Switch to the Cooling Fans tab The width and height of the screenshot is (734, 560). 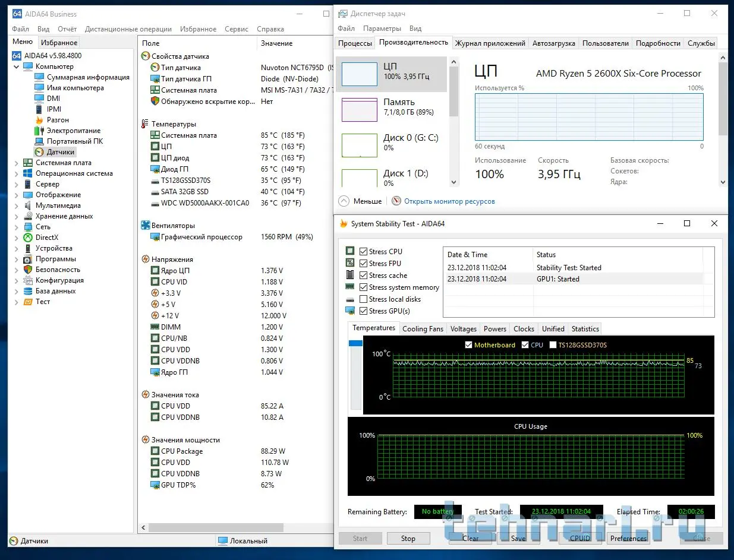[423, 329]
